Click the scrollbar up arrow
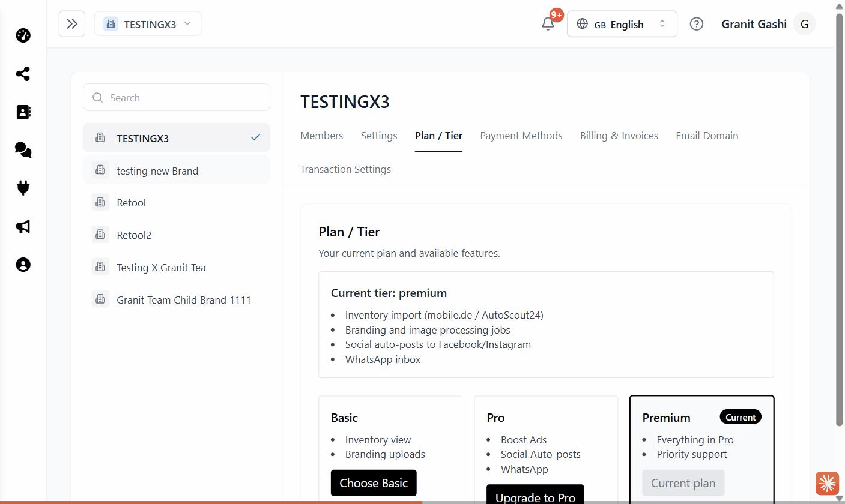Screen dimensions: 845x504 pyautogui.click(x=840, y=5)
